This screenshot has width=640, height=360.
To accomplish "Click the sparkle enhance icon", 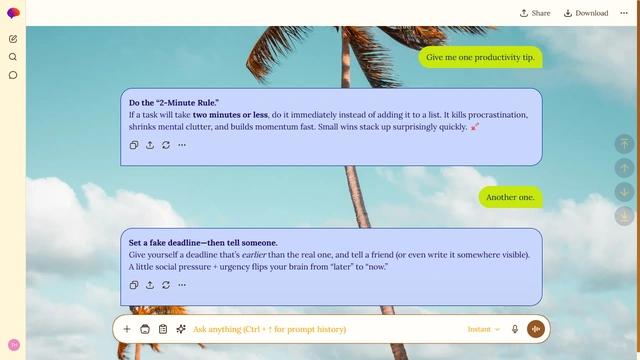I will 181,329.
